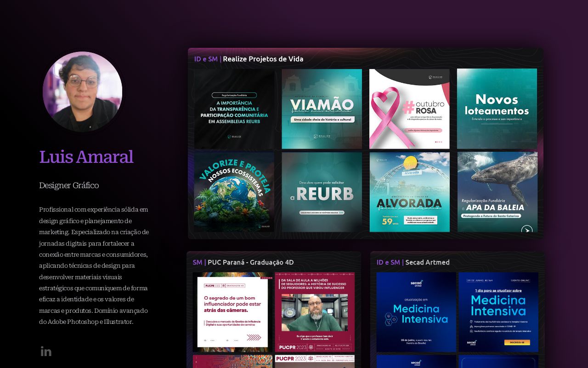Open the PUCPR influenciador atrás das câmeras post
Image resolution: width=588 pixels, height=368 pixels.
click(x=232, y=312)
